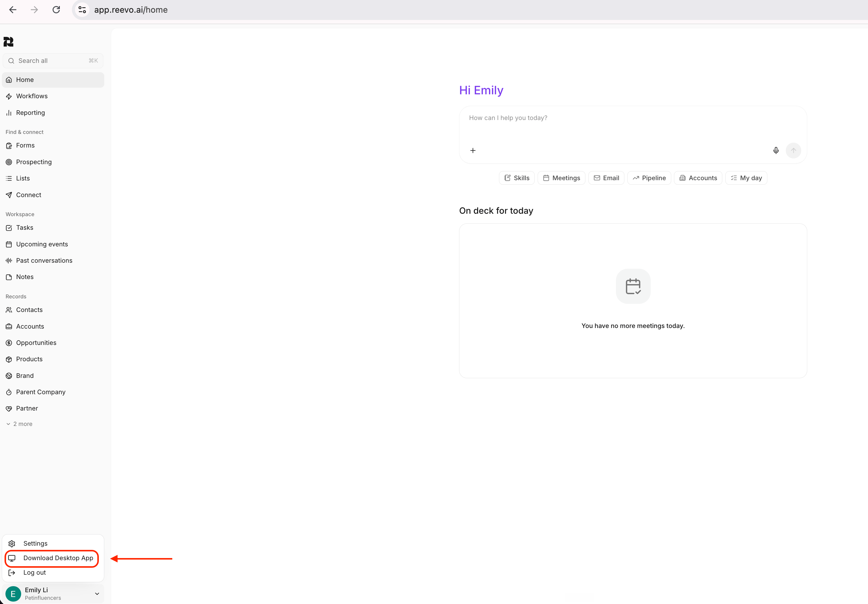Click the Email quick action
The width and height of the screenshot is (868, 604).
pyautogui.click(x=606, y=178)
